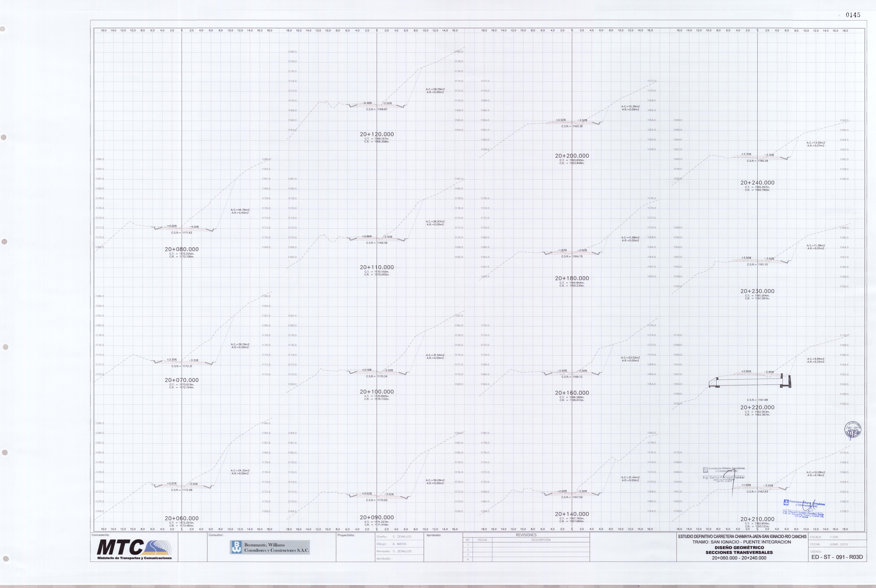Click the +4.00% slope label
Screen dimensions: 876x588
pos(172,226)
